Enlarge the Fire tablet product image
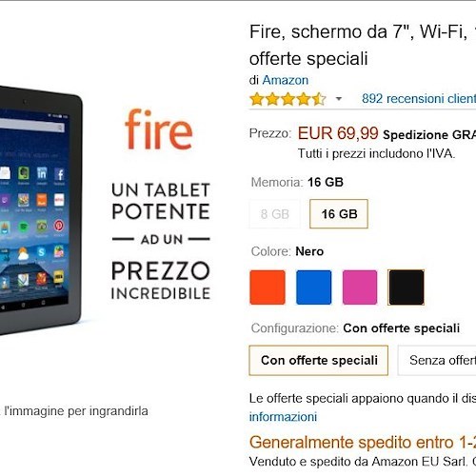This screenshot has height=476, width=476. click(x=41, y=210)
